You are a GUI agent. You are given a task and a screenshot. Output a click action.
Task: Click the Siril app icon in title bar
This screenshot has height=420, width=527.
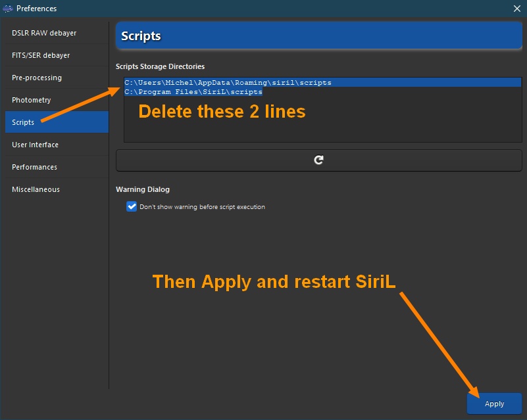(x=8, y=9)
